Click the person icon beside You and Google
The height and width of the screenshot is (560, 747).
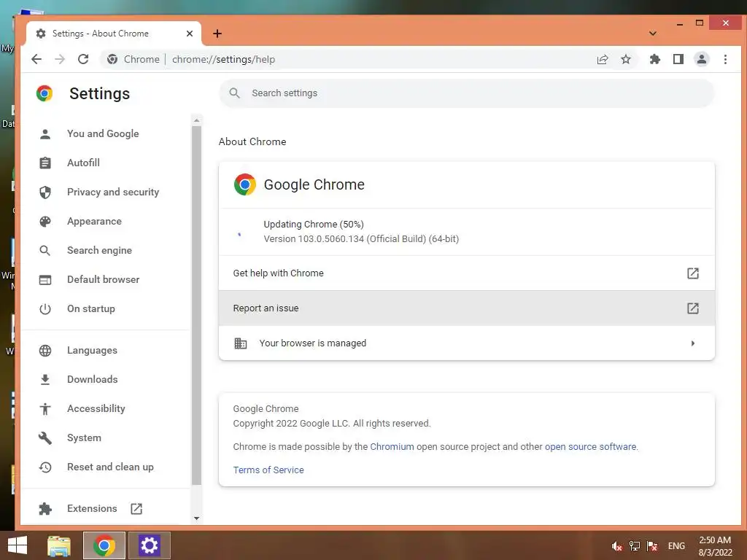45,134
